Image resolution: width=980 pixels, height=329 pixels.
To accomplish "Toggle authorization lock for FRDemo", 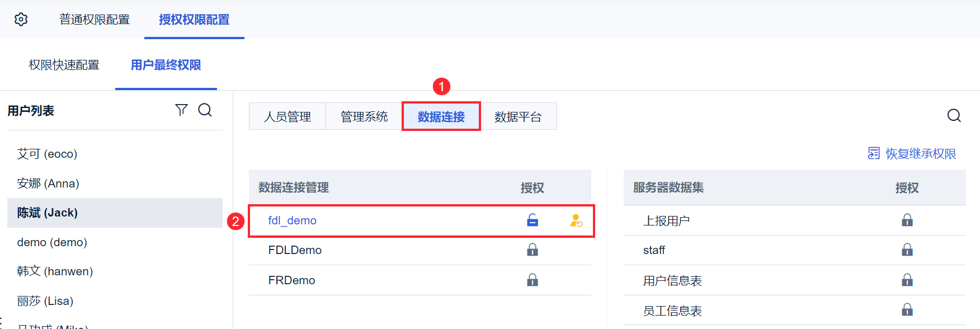I will [533, 280].
